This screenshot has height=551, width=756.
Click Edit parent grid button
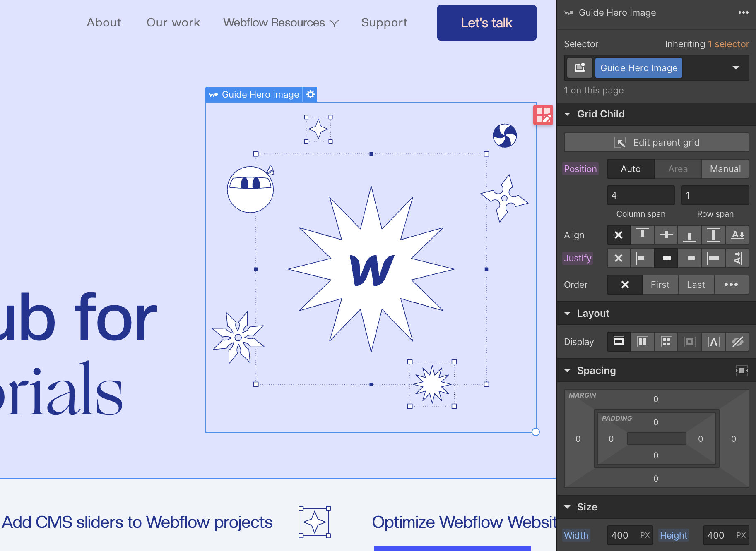(x=657, y=142)
